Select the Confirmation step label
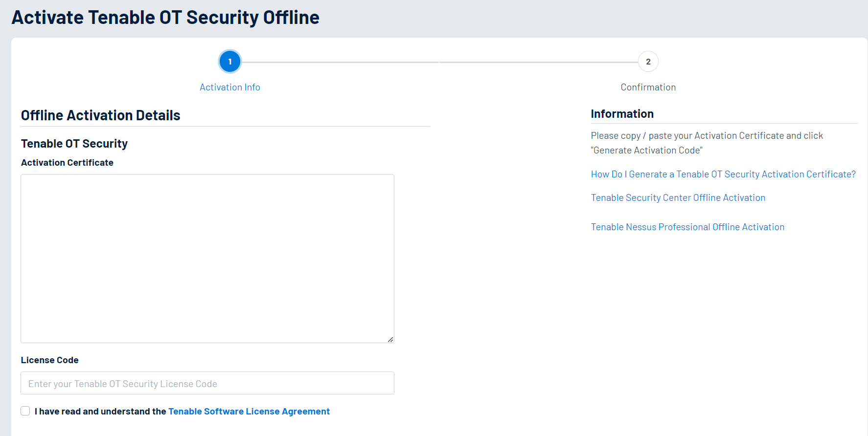 [648, 87]
